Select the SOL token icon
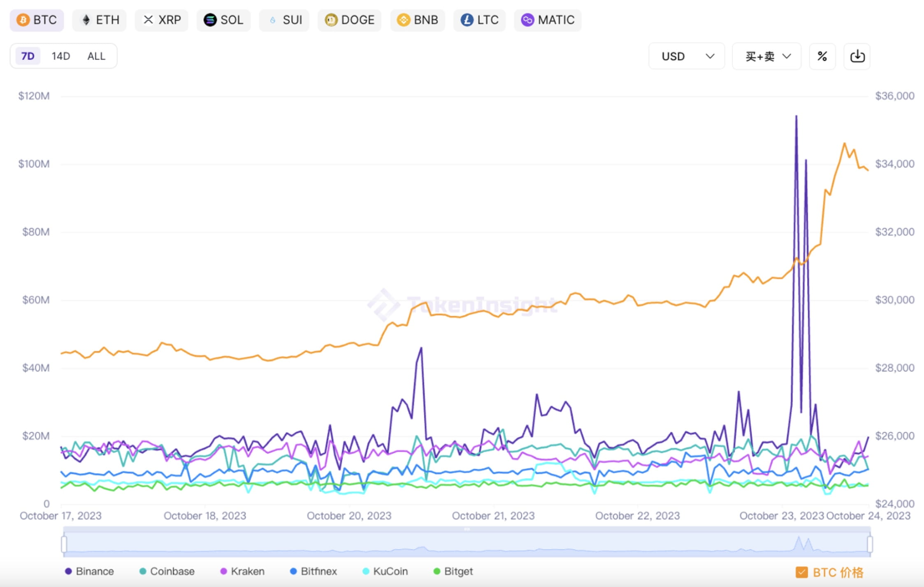The width and height of the screenshot is (924, 587). point(210,20)
